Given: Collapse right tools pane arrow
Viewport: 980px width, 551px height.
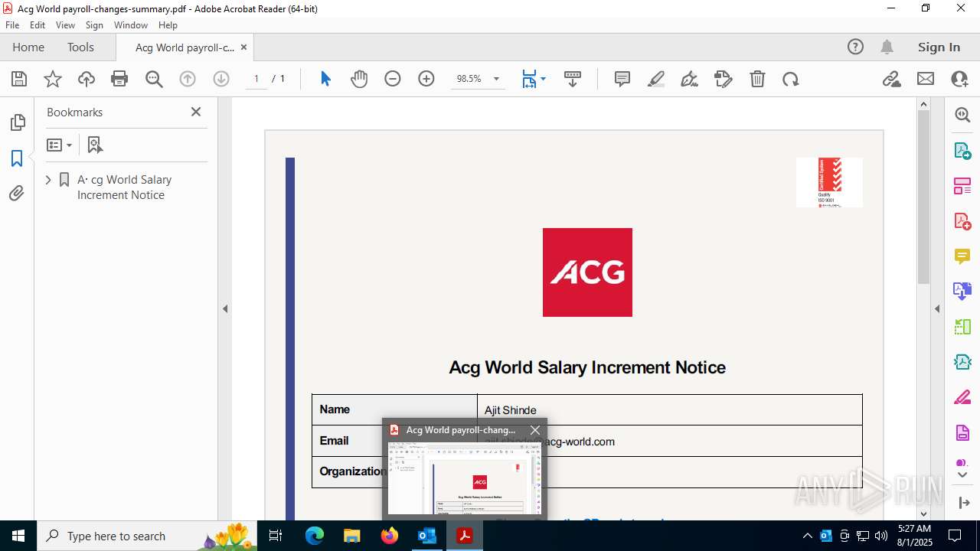Looking at the screenshot, I should pyautogui.click(x=937, y=309).
